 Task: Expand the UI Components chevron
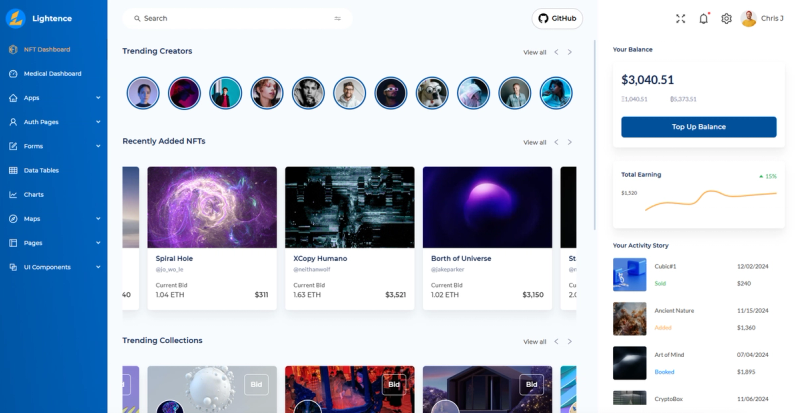coord(98,267)
